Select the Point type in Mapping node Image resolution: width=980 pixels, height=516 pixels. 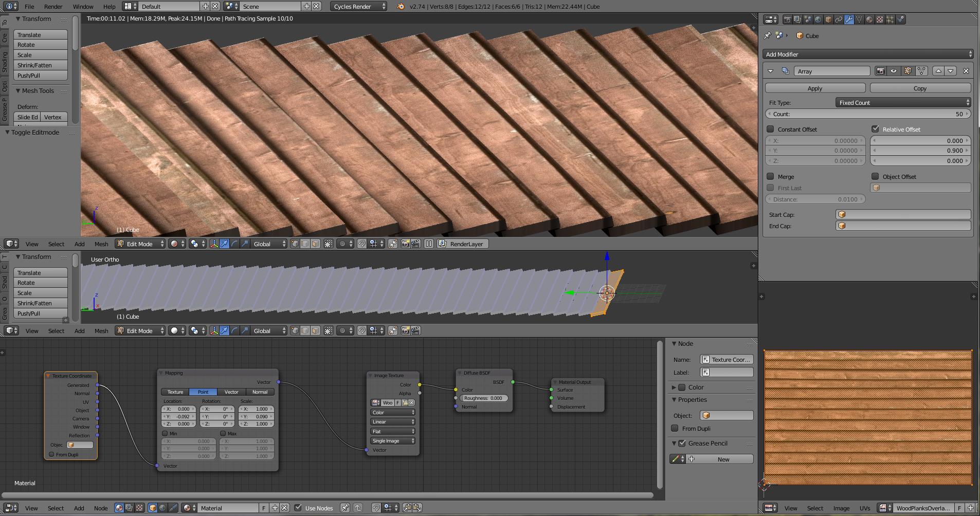pyautogui.click(x=203, y=392)
